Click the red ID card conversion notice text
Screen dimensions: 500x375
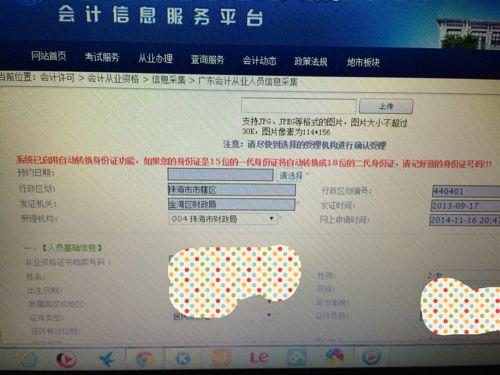click(254, 162)
